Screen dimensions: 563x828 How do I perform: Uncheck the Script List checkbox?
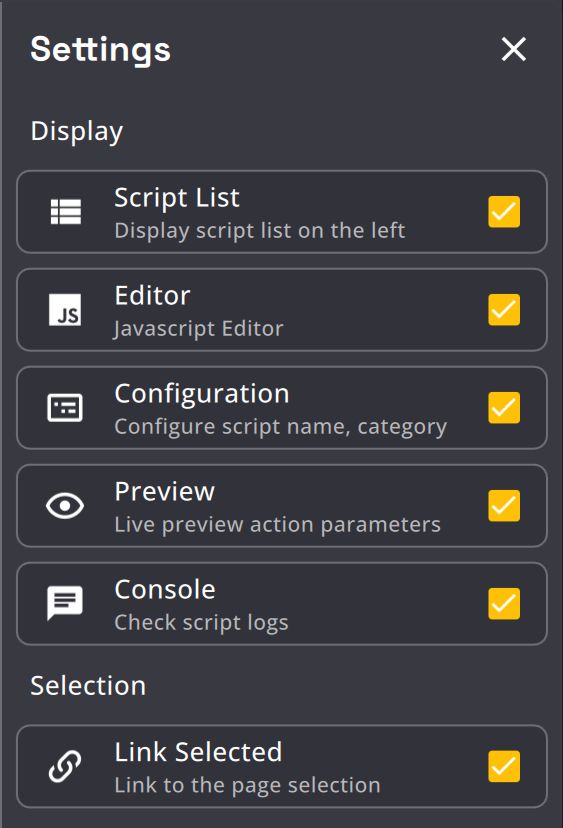point(504,212)
